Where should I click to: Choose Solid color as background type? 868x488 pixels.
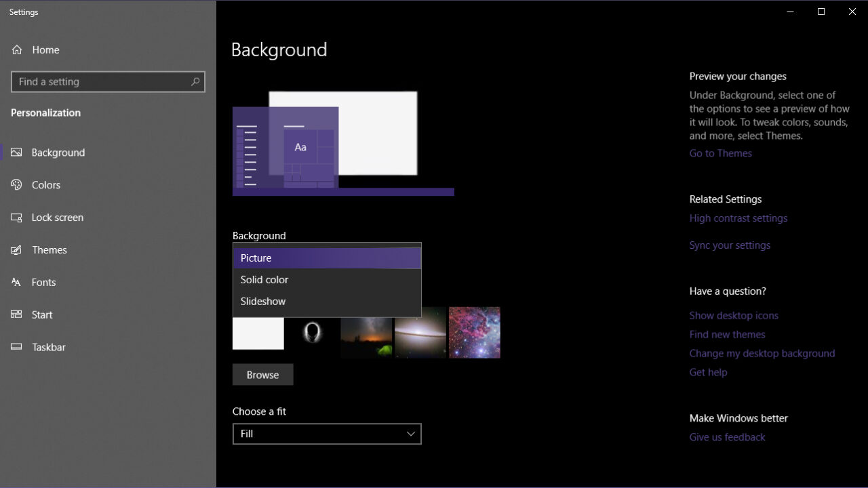click(x=264, y=279)
